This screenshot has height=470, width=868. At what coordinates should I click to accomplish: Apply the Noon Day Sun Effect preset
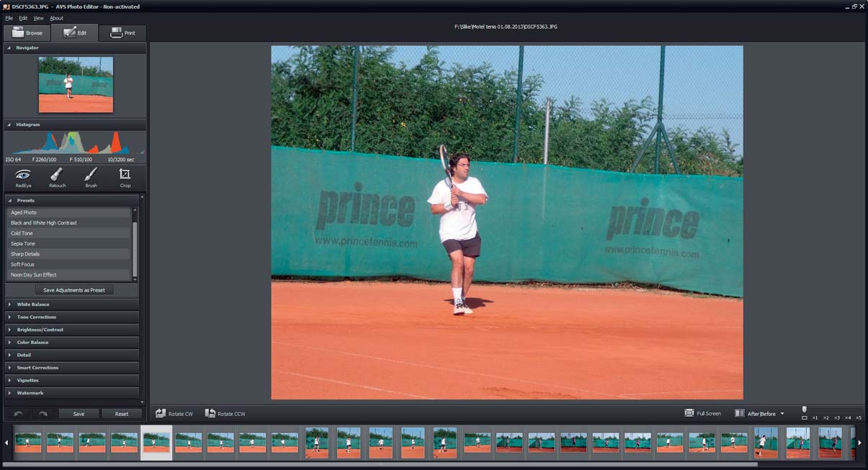point(69,274)
